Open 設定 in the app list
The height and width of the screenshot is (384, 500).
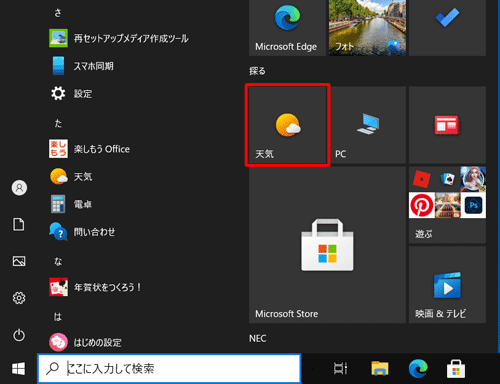coord(71,94)
